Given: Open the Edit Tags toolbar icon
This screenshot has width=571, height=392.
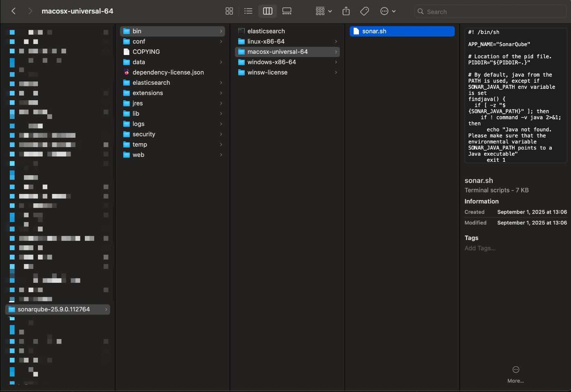Looking at the screenshot, I should click(x=365, y=11).
